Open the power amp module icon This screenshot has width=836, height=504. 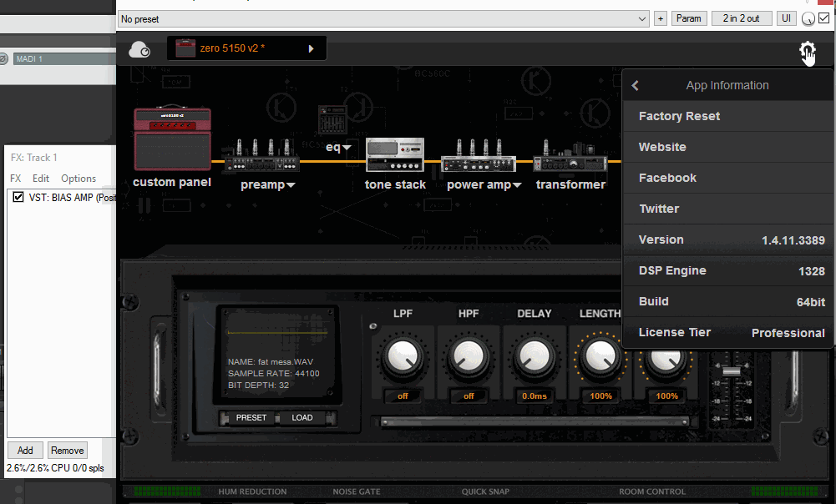click(x=479, y=156)
